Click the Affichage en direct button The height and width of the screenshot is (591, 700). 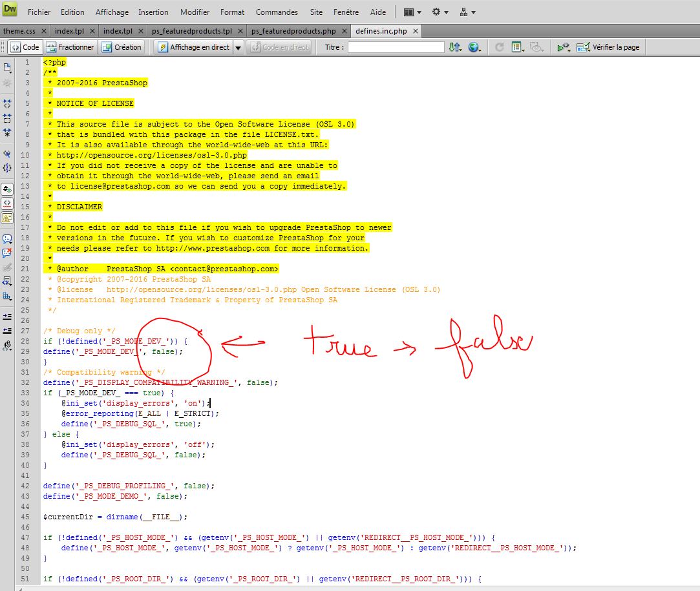click(194, 47)
